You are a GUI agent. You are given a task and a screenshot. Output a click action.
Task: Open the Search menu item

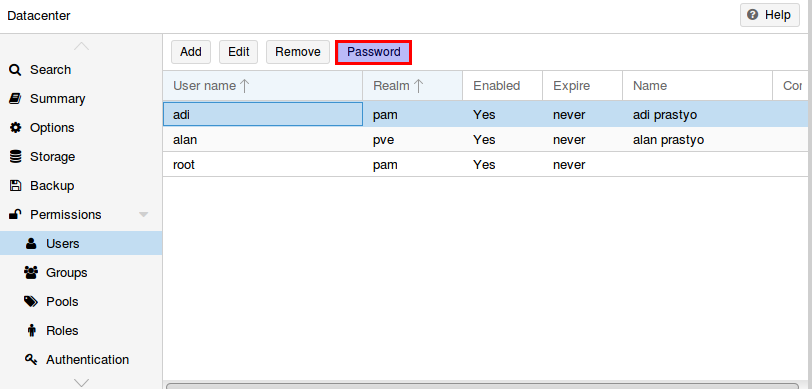(81, 70)
